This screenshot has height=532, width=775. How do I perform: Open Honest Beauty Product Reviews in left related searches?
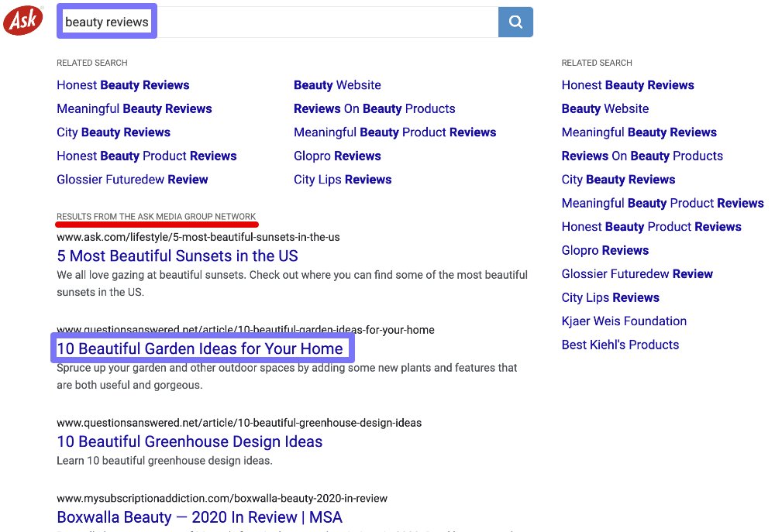coord(146,156)
